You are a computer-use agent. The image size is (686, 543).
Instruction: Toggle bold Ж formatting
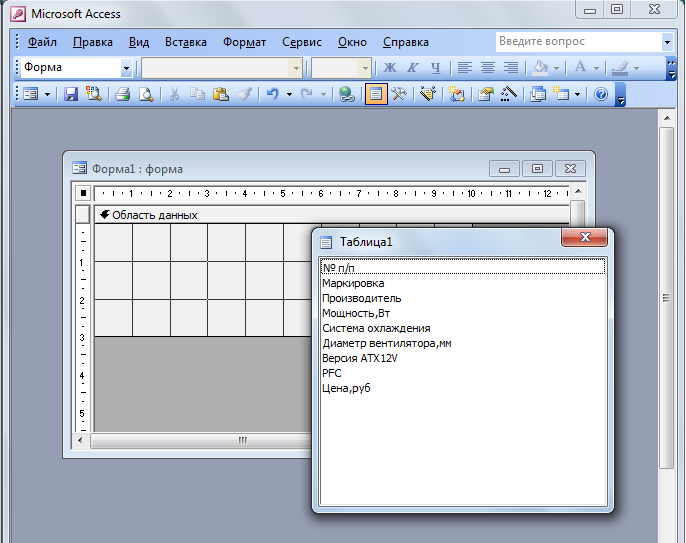[x=389, y=68]
